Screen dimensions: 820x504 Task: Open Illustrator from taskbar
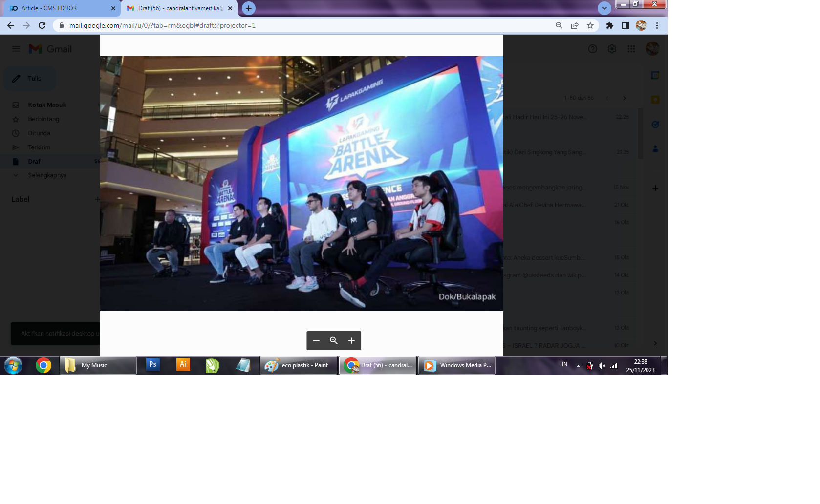point(183,365)
